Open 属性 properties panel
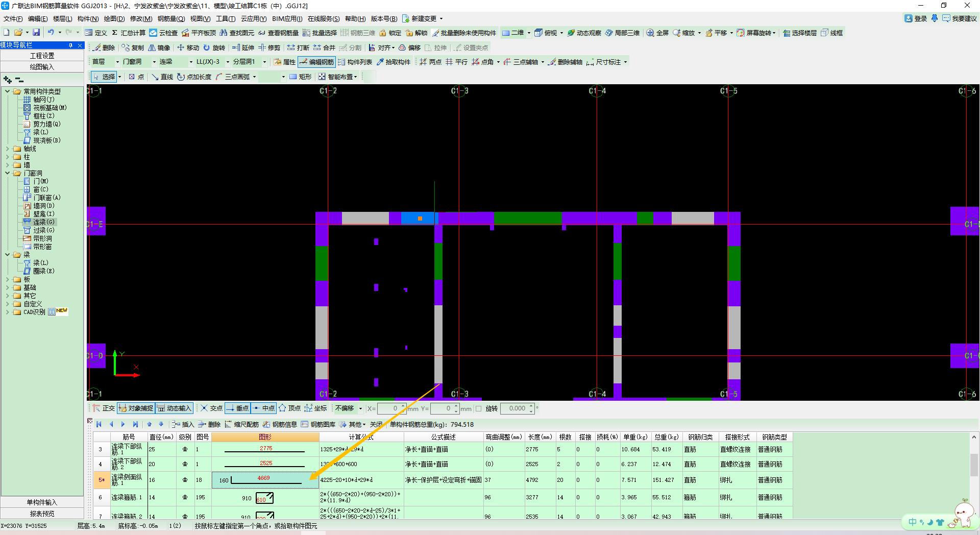This screenshot has height=535, width=980. click(285, 62)
